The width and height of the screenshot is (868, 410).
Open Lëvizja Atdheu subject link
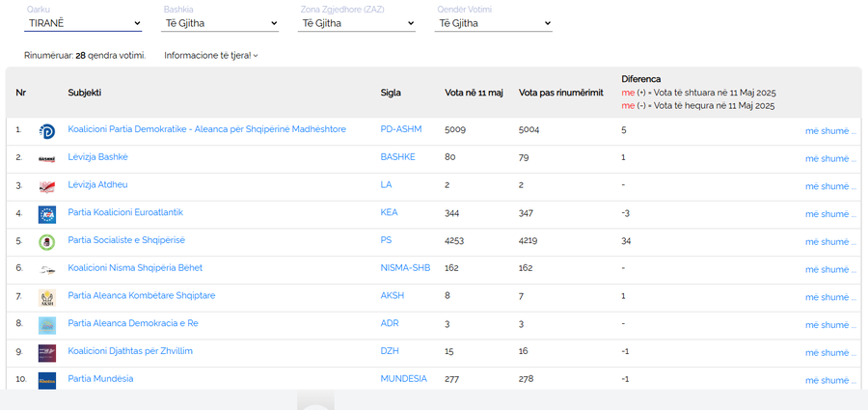(98, 184)
